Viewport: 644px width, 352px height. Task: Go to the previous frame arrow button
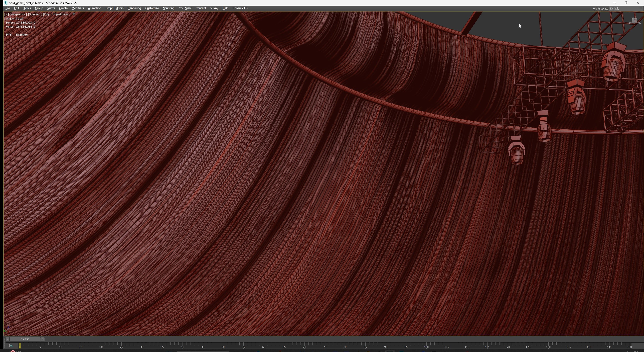click(x=8, y=339)
